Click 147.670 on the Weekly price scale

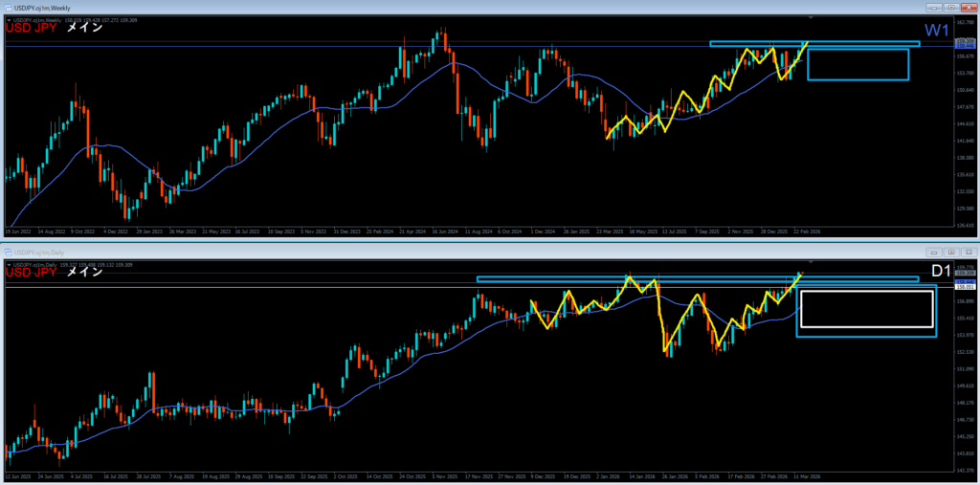click(x=965, y=106)
